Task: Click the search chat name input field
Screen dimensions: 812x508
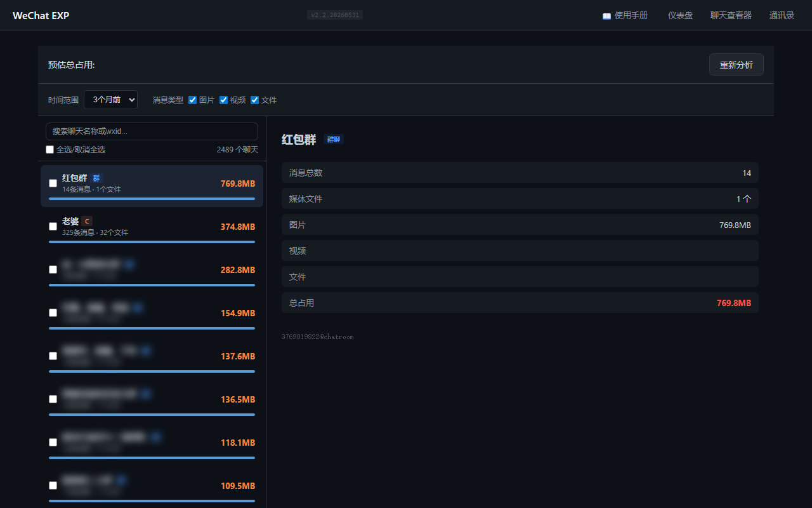Action: 152,131
